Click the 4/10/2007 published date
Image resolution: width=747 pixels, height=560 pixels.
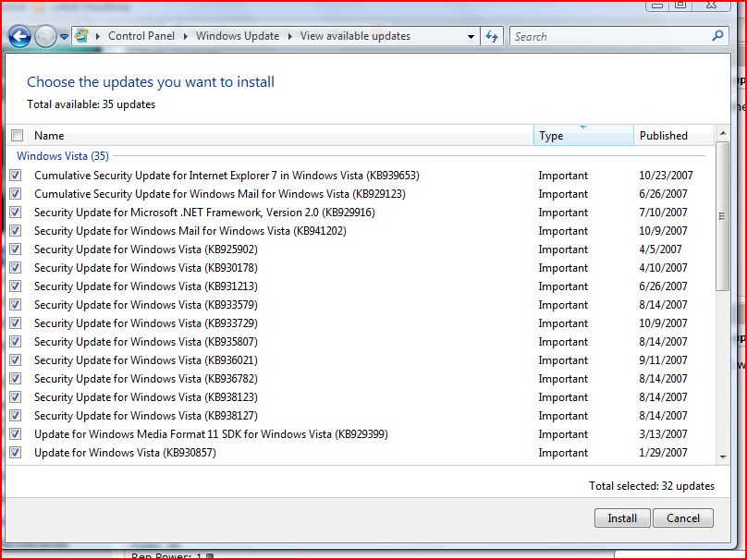pos(663,268)
